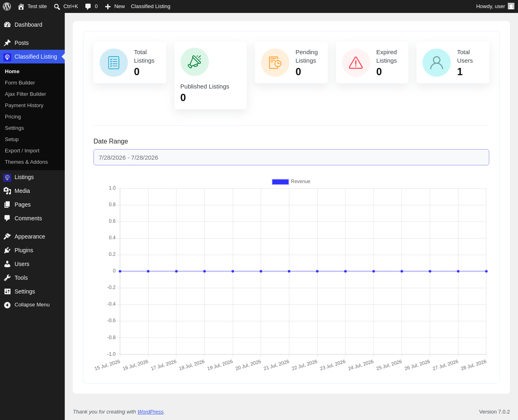The image size is (518, 420).
Task: Click the Pending Listings clock icon
Action: click(275, 63)
